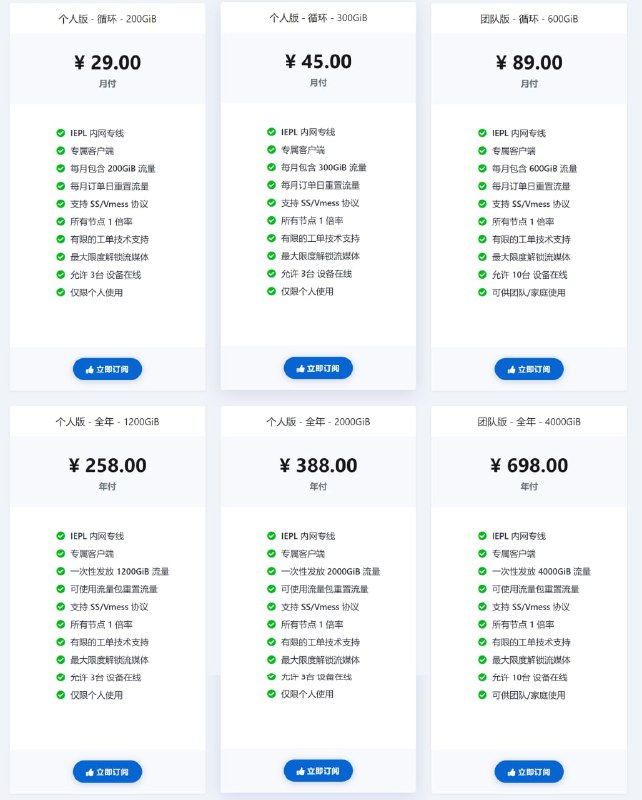The image size is (642, 800).
Task: Subscribe to the ¥29.00 monthly personal plan
Action: (x=107, y=369)
